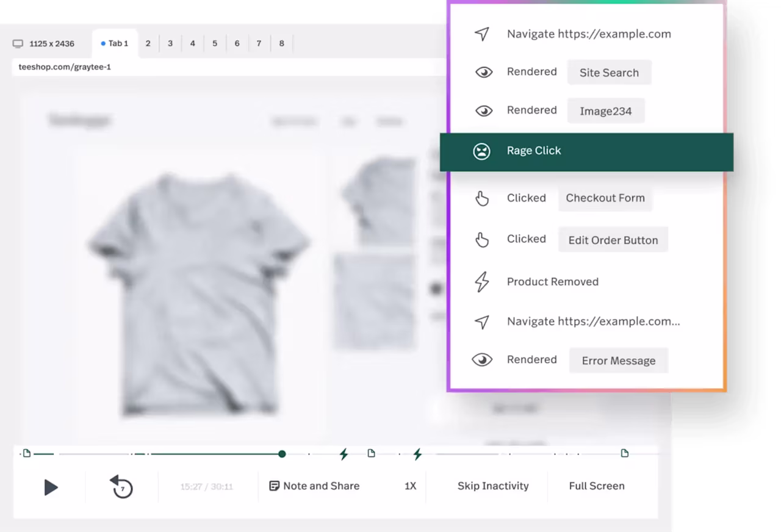Screen dimensions: 781x532
Task: Open the 1X playback speed selector
Action: (410, 486)
